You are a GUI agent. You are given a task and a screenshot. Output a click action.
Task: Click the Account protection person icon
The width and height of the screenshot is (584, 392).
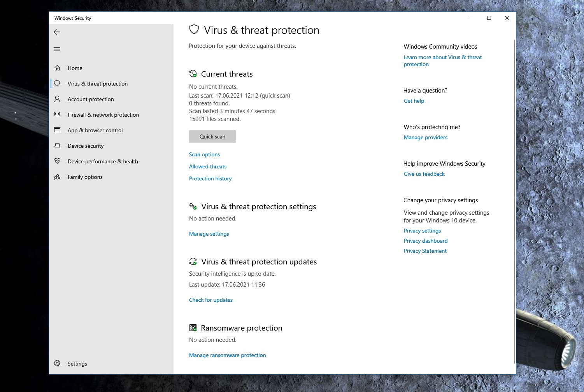click(x=57, y=99)
